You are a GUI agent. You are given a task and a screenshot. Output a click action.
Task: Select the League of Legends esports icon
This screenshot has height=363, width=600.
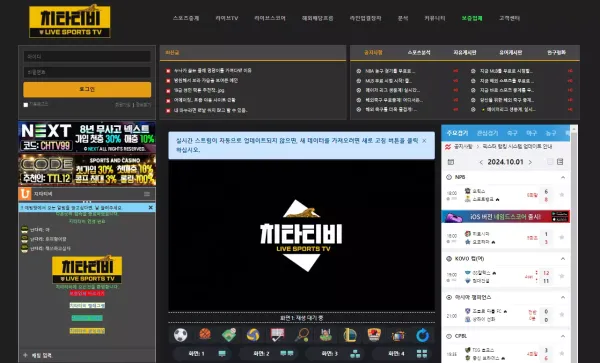pos(350,335)
